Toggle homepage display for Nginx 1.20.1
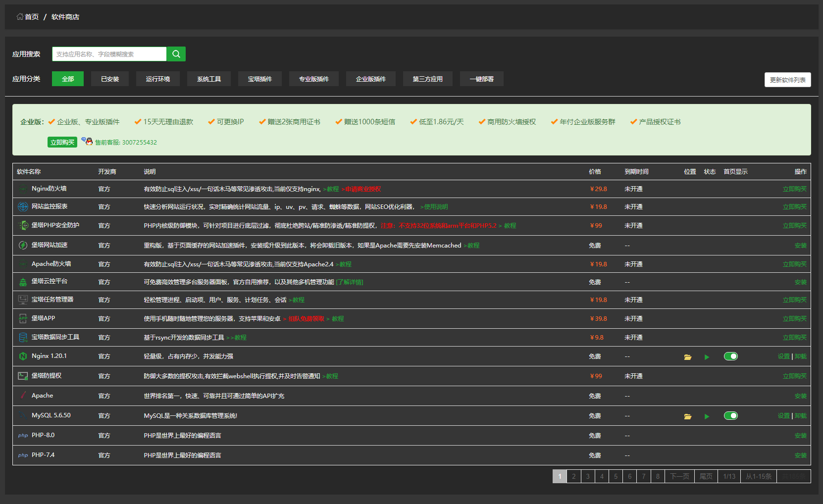Screen dimensions: 823x504 731,356
